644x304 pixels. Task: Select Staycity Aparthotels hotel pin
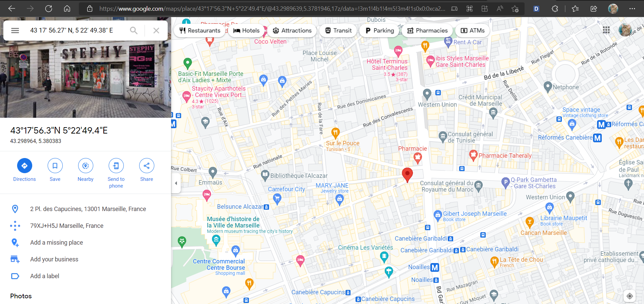pyautogui.click(x=186, y=97)
